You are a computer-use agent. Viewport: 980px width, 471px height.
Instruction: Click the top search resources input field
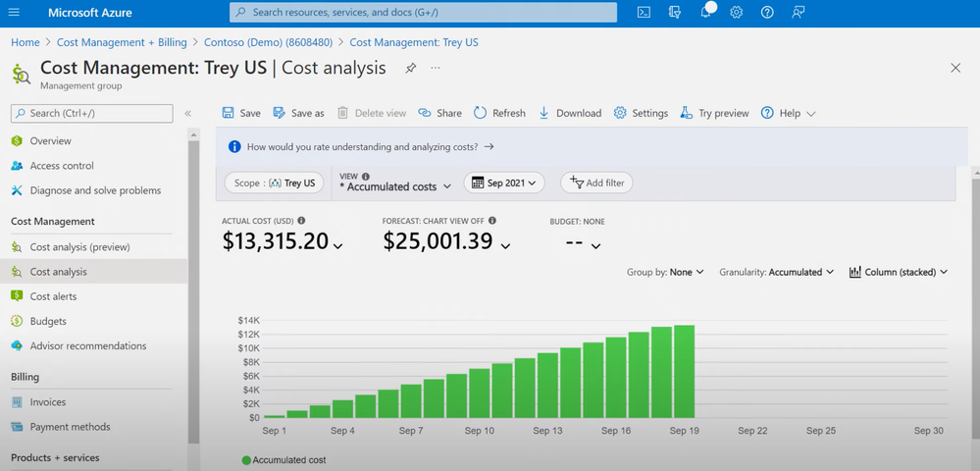tap(423, 13)
